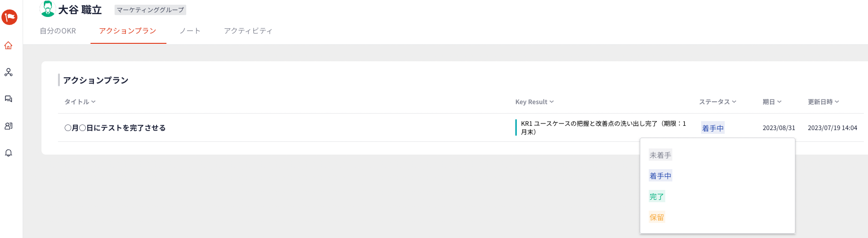Click the 大谷 職立 user avatar
Viewport: 868px width, 238px height.
48,9
